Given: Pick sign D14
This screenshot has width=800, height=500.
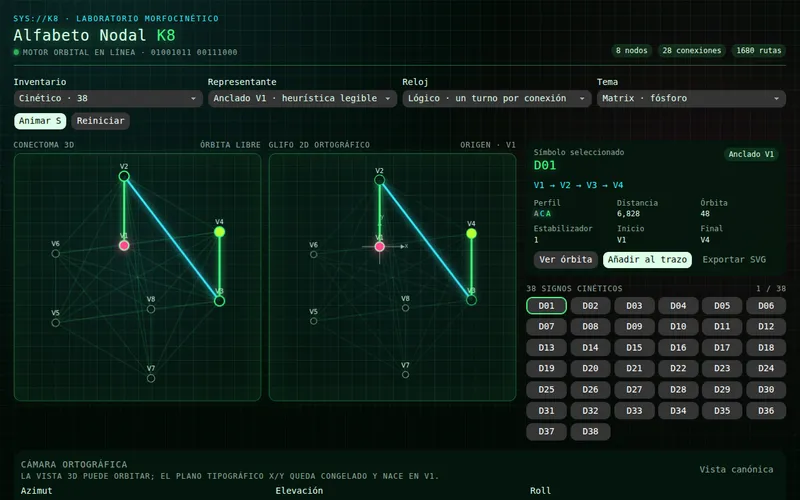Looking at the screenshot, I should tap(590, 347).
